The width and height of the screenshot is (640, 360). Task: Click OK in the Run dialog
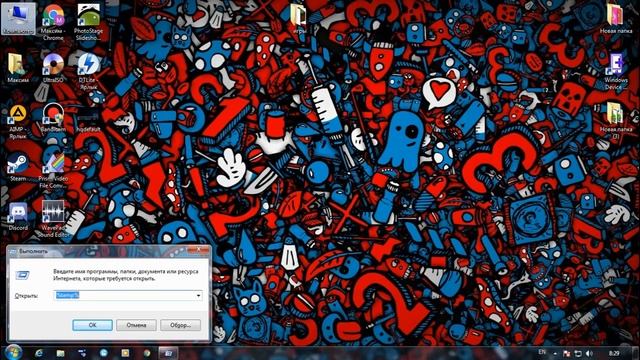(92, 325)
